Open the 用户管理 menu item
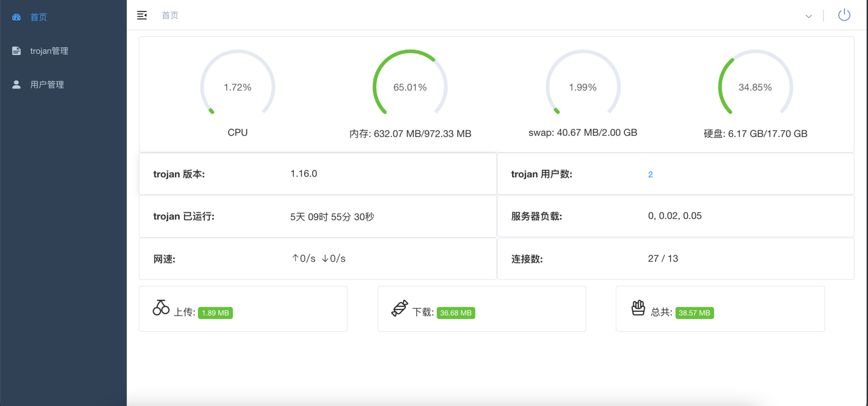 tap(47, 85)
